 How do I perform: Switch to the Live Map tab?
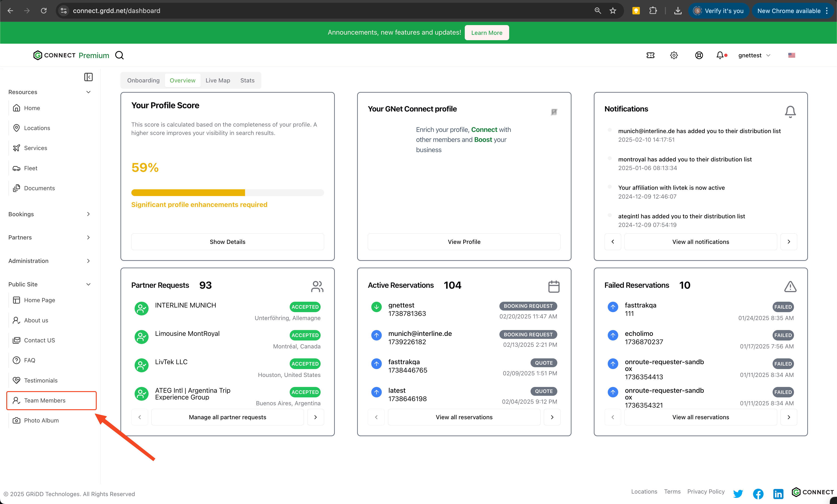click(218, 80)
